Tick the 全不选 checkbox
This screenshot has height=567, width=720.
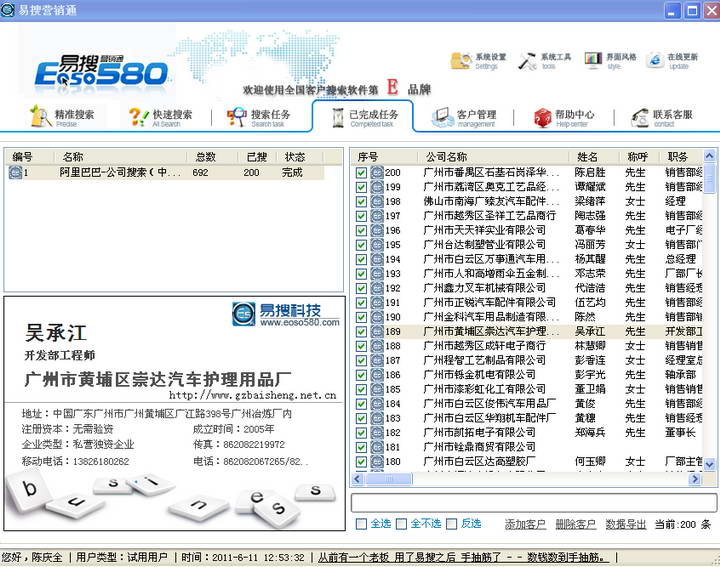coord(401,524)
